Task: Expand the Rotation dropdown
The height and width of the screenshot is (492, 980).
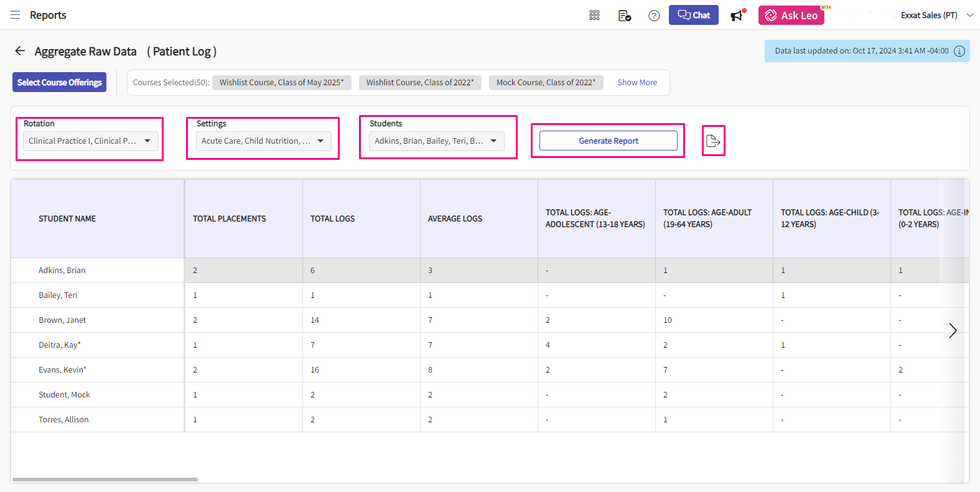Action: (90, 141)
